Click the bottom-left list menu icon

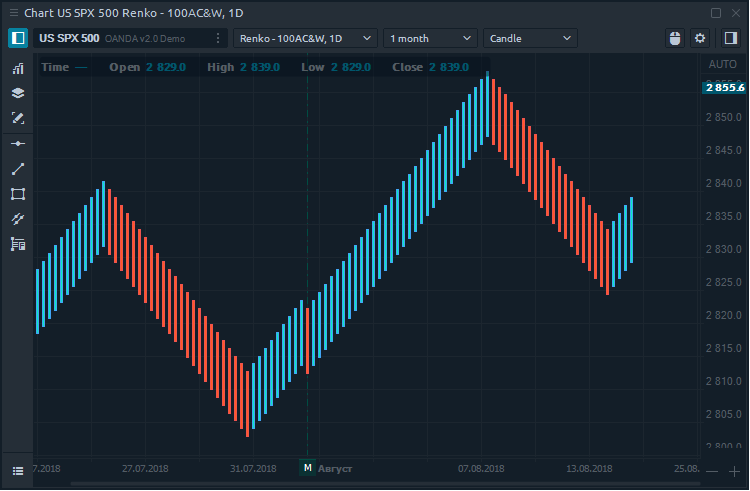(x=18, y=470)
